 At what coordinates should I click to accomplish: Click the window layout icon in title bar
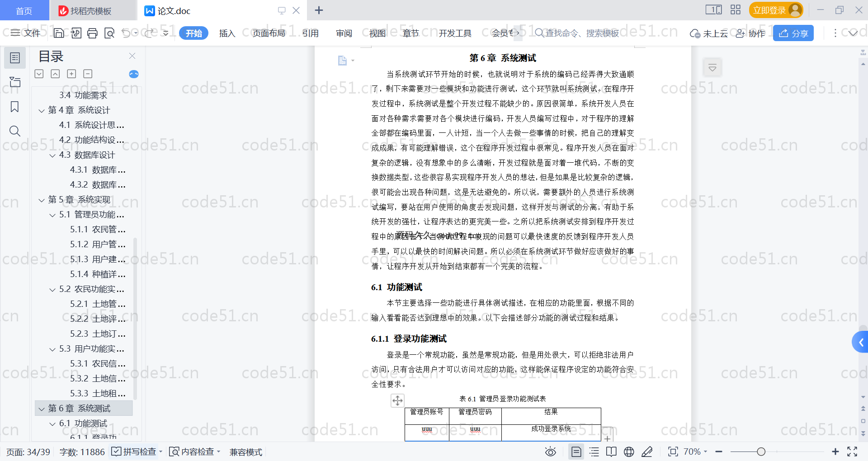point(714,9)
